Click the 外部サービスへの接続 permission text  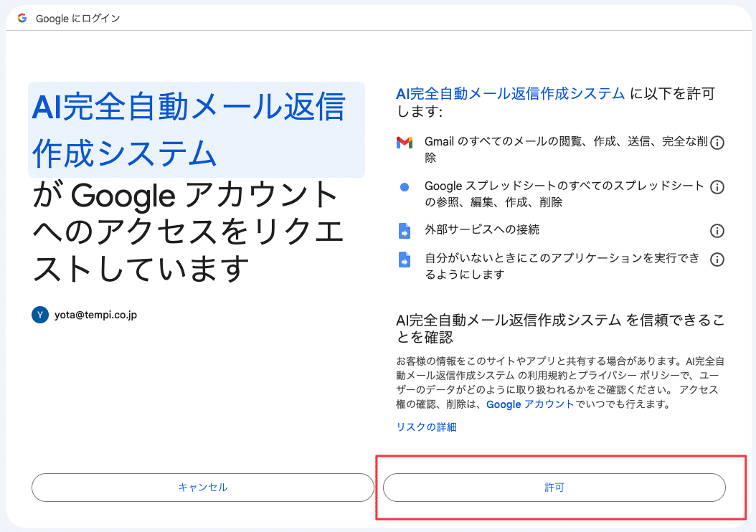(481, 230)
